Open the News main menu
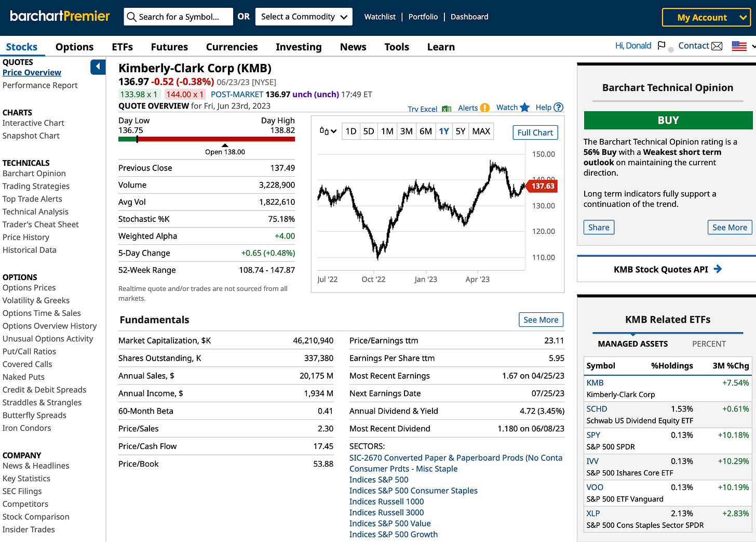The width and height of the screenshot is (756, 542). tap(353, 47)
